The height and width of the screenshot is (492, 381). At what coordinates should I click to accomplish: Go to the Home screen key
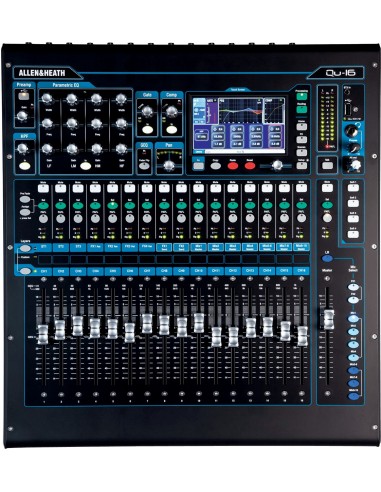coord(302,127)
